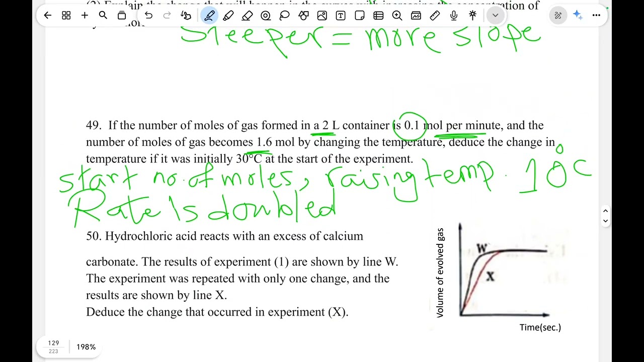The width and height of the screenshot is (644, 362).
Task: Click question number 49 text
Action: [94, 125]
